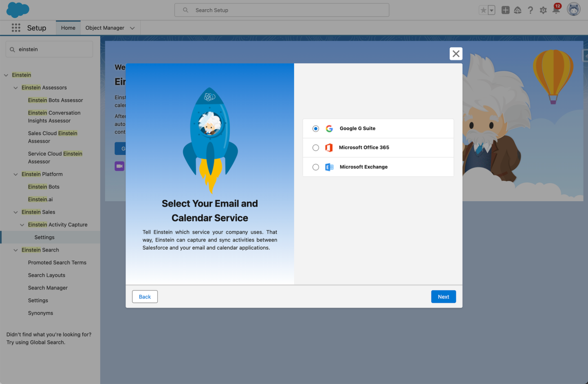Viewport: 588px width, 384px height.
Task: Open the favorites list dropdown arrow
Action: [x=491, y=10]
